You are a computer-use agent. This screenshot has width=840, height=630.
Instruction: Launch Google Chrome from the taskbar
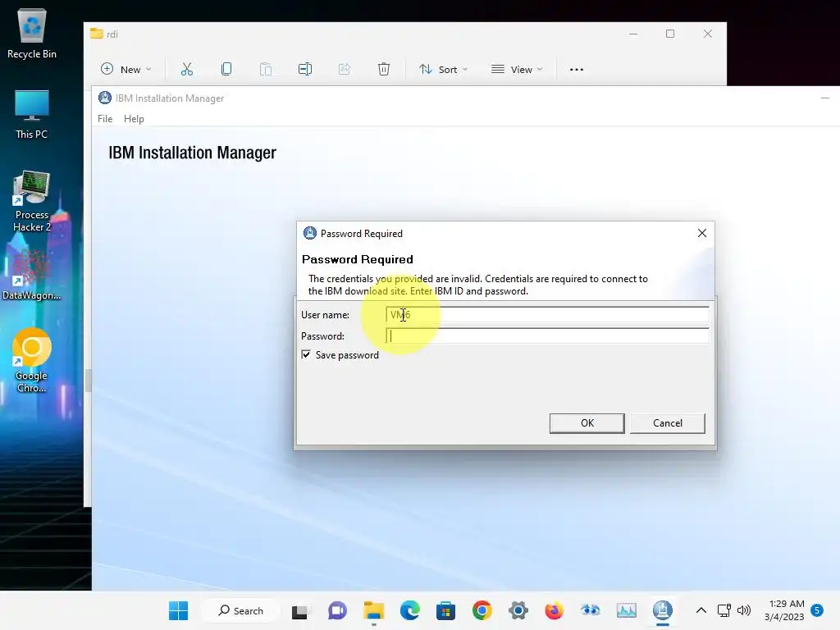tap(482, 610)
